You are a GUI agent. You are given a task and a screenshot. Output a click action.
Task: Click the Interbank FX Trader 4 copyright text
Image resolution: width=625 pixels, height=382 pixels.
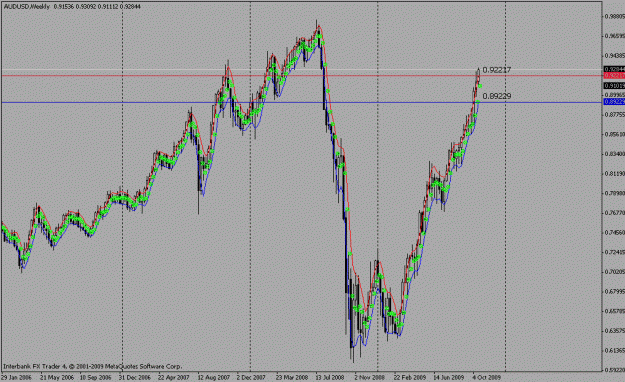click(x=92, y=366)
